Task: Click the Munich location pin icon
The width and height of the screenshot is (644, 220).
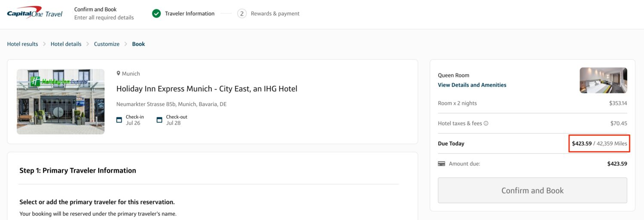Action: [118, 73]
